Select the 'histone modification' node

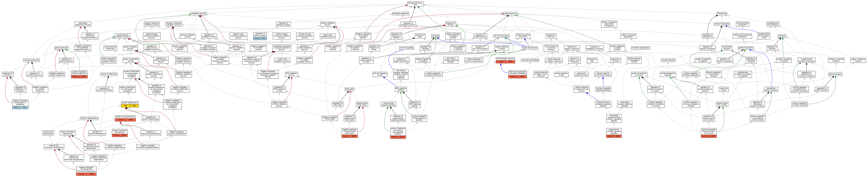(109, 74)
